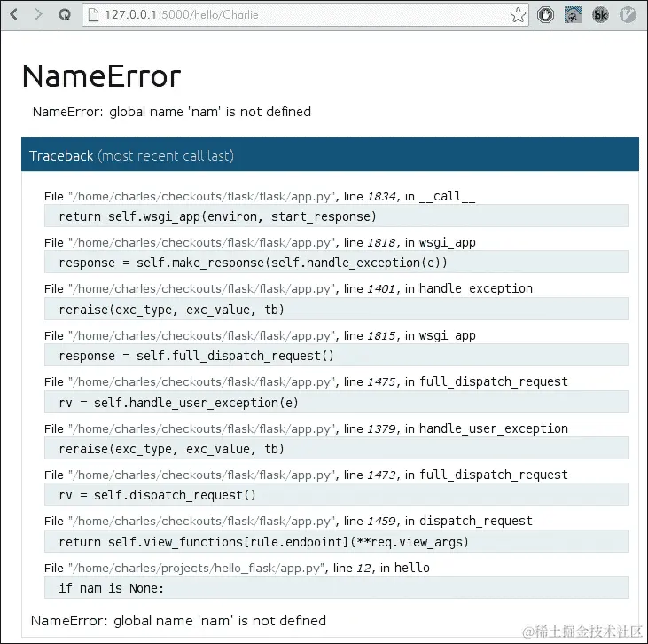Bookmark page with the star icon

(518, 15)
